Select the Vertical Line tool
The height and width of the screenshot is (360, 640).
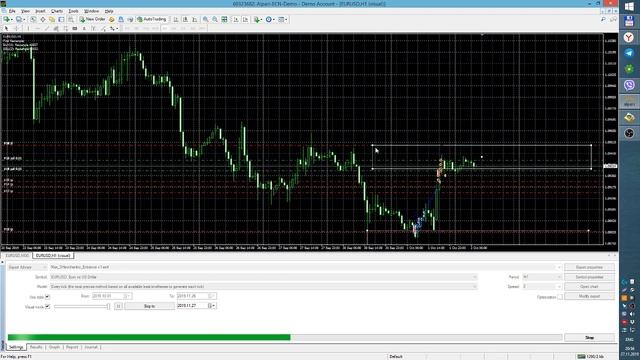point(28,28)
